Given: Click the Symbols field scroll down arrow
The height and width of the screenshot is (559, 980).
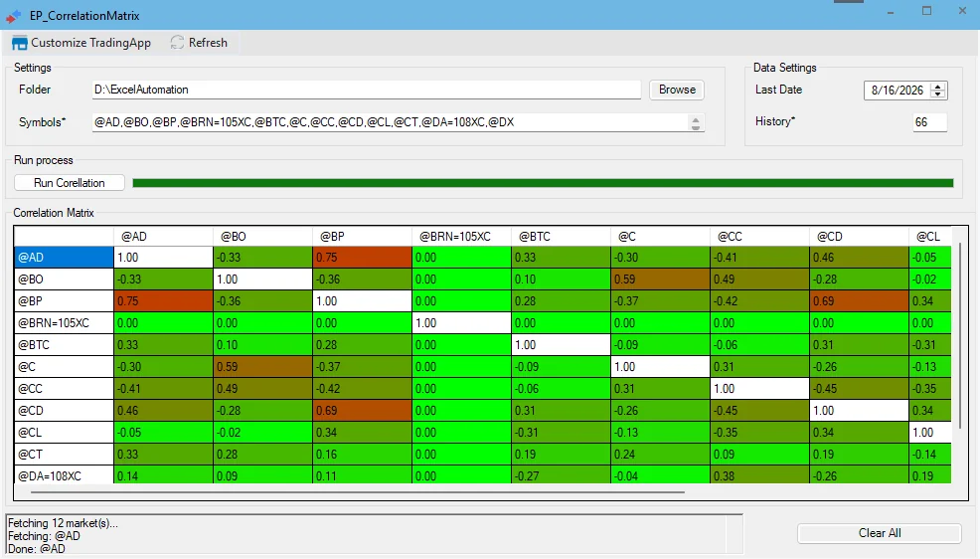Looking at the screenshot, I should 696,127.
